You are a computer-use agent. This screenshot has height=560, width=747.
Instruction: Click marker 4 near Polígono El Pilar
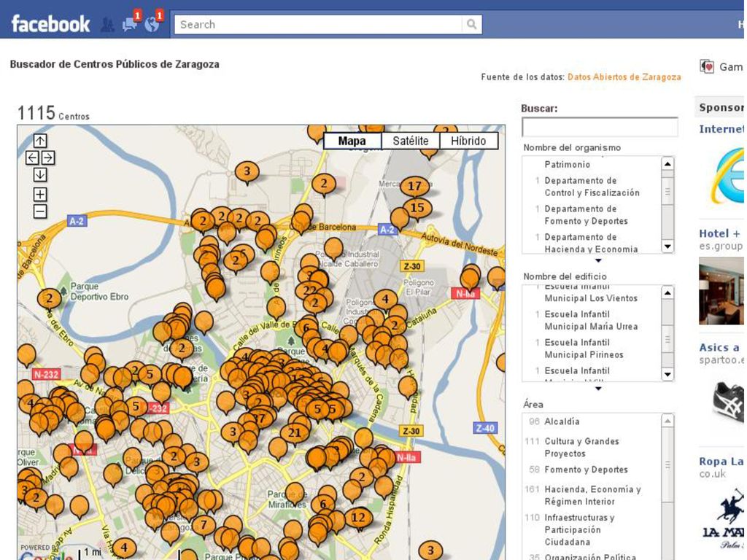[385, 301]
